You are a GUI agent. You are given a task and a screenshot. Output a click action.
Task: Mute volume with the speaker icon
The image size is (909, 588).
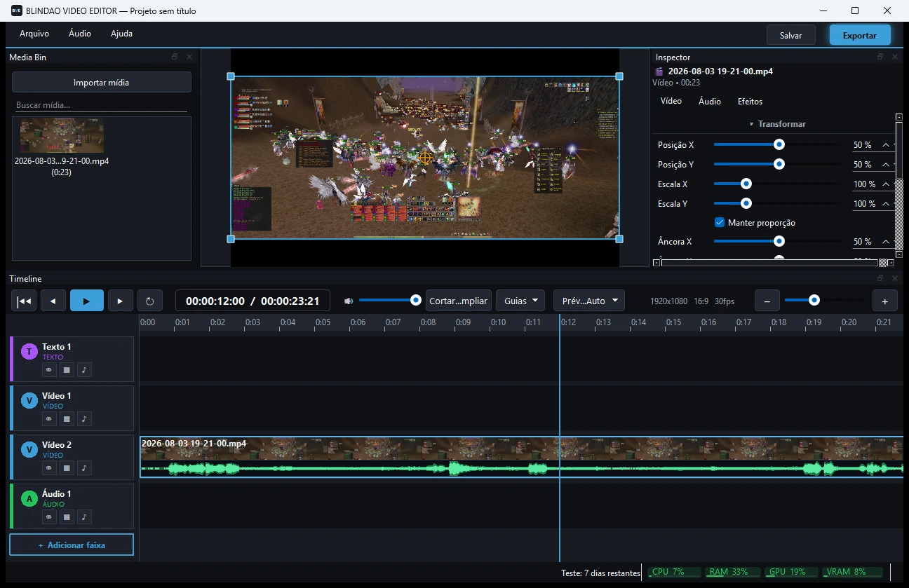click(x=349, y=301)
